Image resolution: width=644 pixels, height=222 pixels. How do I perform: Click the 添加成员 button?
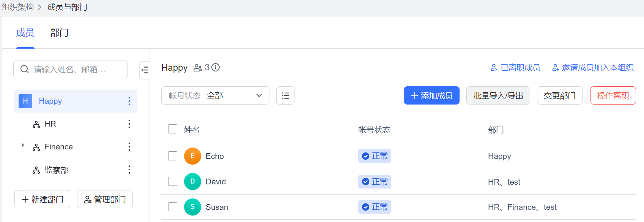(x=431, y=95)
